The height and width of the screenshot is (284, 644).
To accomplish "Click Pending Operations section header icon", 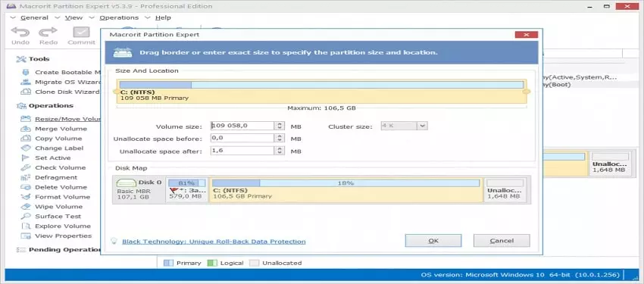I will pos(21,249).
